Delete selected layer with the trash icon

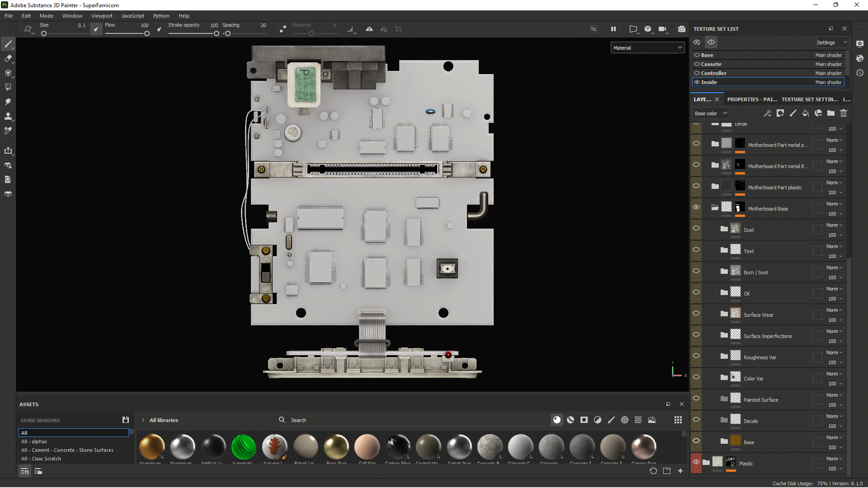(x=844, y=113)
